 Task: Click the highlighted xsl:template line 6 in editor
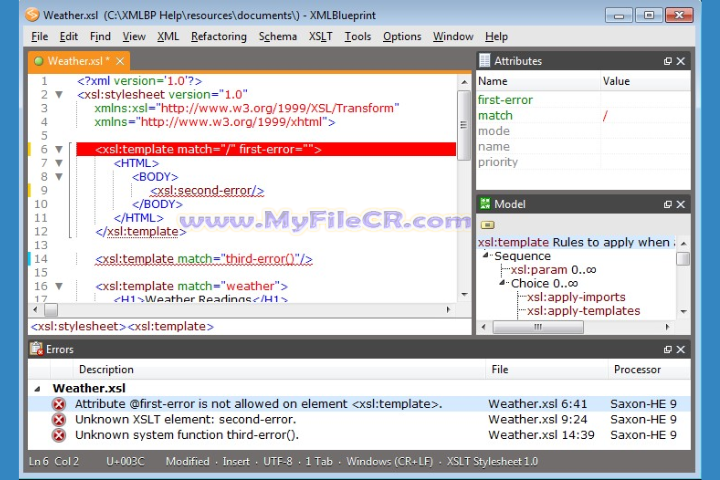click(x=266, y=149)
